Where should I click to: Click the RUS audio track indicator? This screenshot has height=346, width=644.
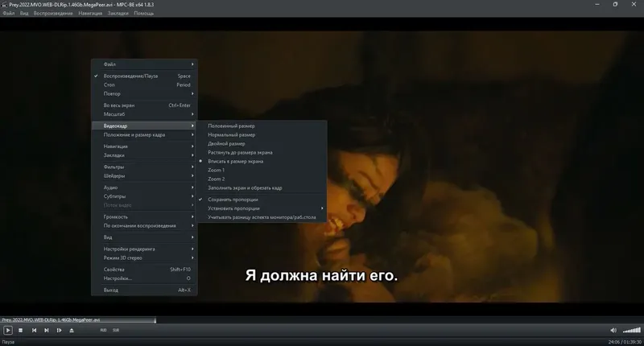(103, 330)
